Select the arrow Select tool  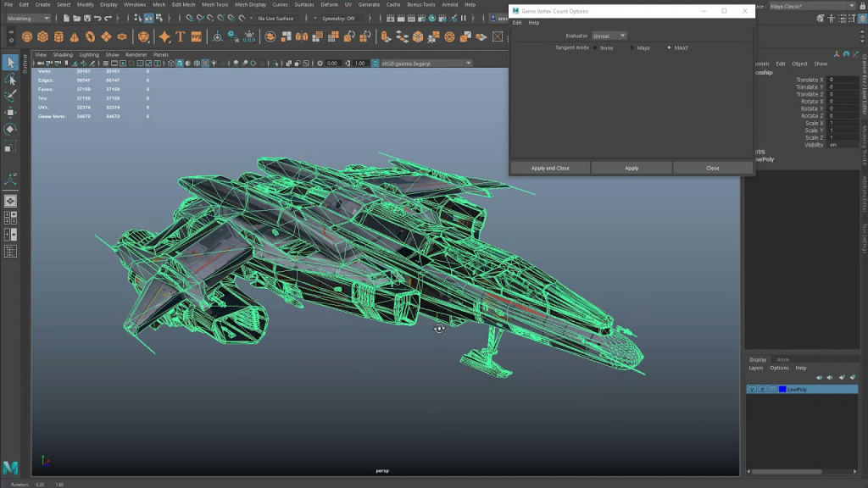10,63
